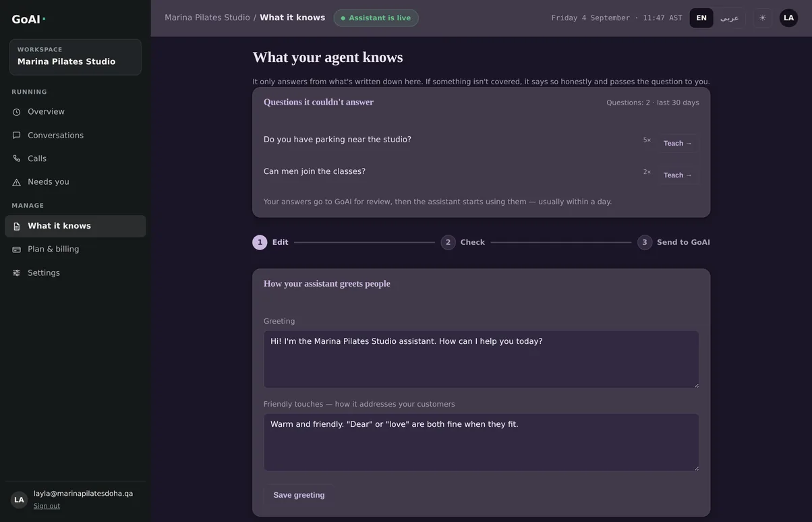Click the Overview clock icon

tap(17, 112)
